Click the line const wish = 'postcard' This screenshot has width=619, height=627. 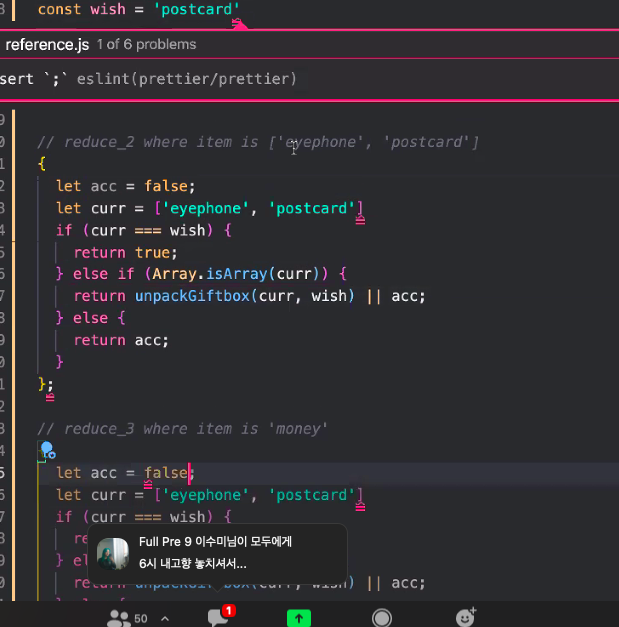(x=139, y=9)
